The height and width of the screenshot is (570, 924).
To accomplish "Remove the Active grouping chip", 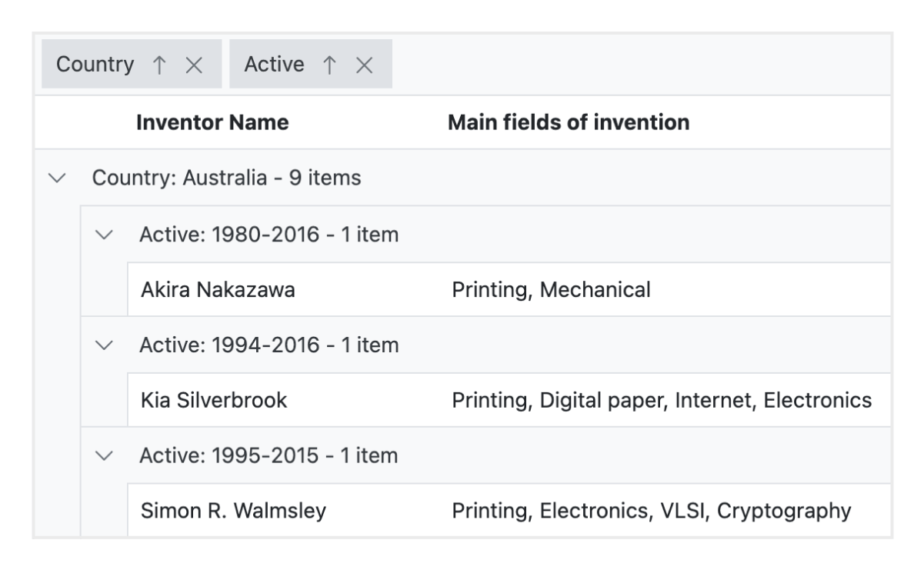I will click(x=365, y=65).
